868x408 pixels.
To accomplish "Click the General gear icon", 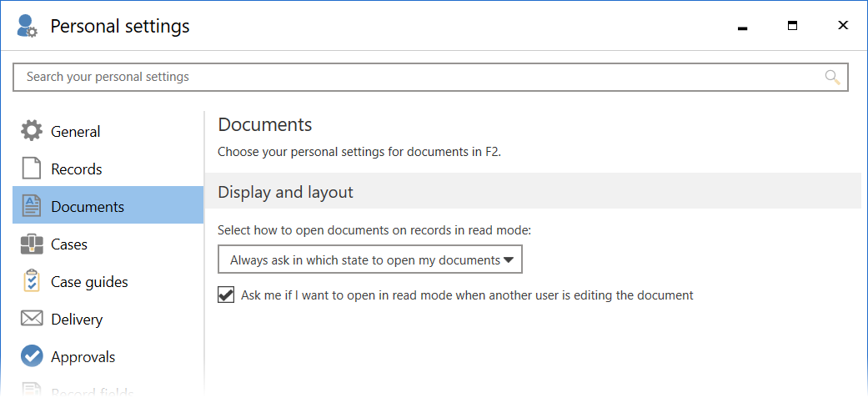I will 32,131.
